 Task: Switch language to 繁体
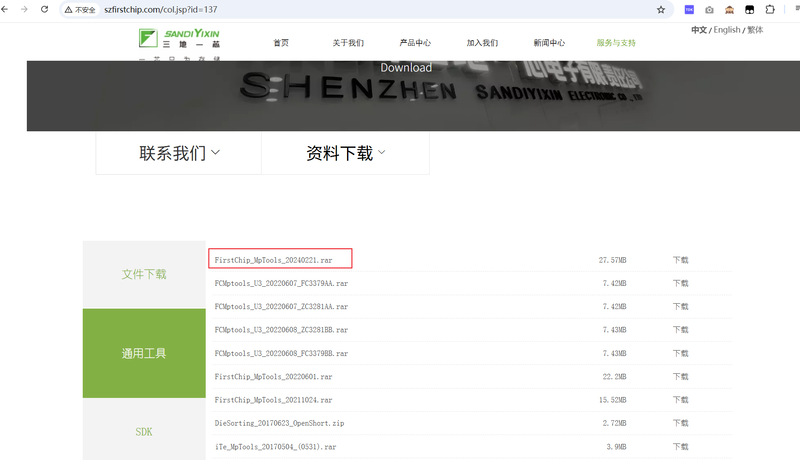click(755, 30)
